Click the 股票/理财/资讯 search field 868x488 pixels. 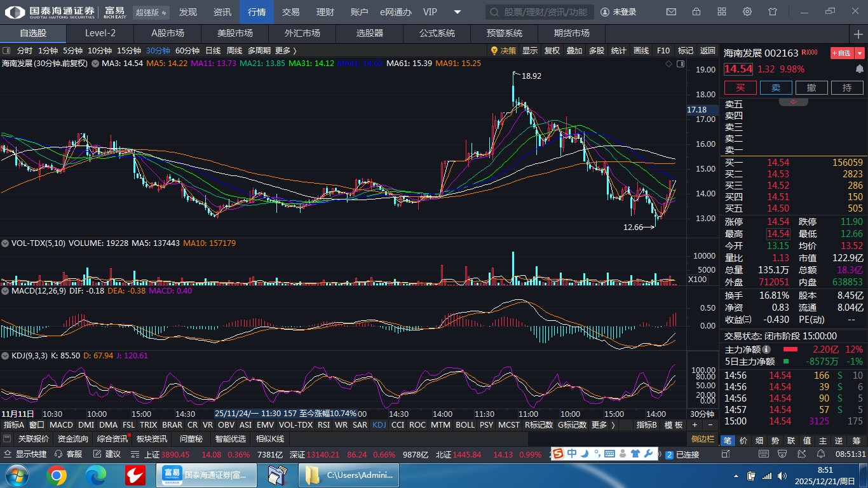[x=540, y=12]
